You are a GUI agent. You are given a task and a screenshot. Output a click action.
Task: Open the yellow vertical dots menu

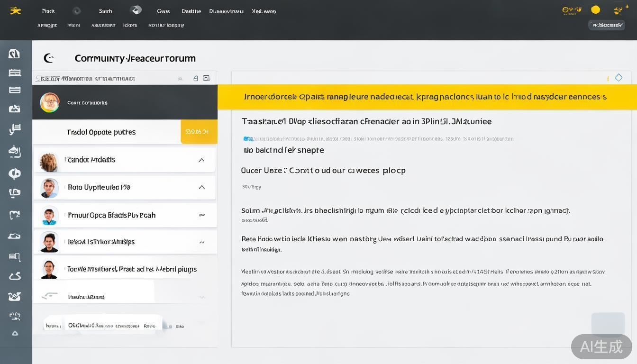(x=608, y=78)
